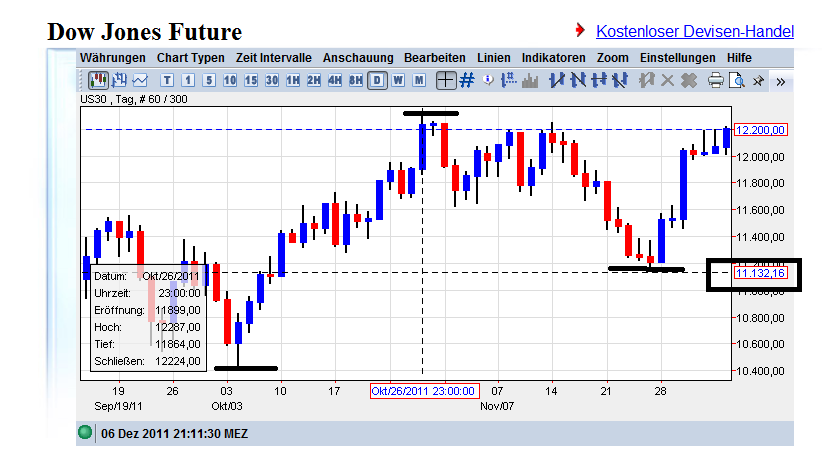
Task: Toggle the crosshair cursor tool
Action: (x=446, y=81)
